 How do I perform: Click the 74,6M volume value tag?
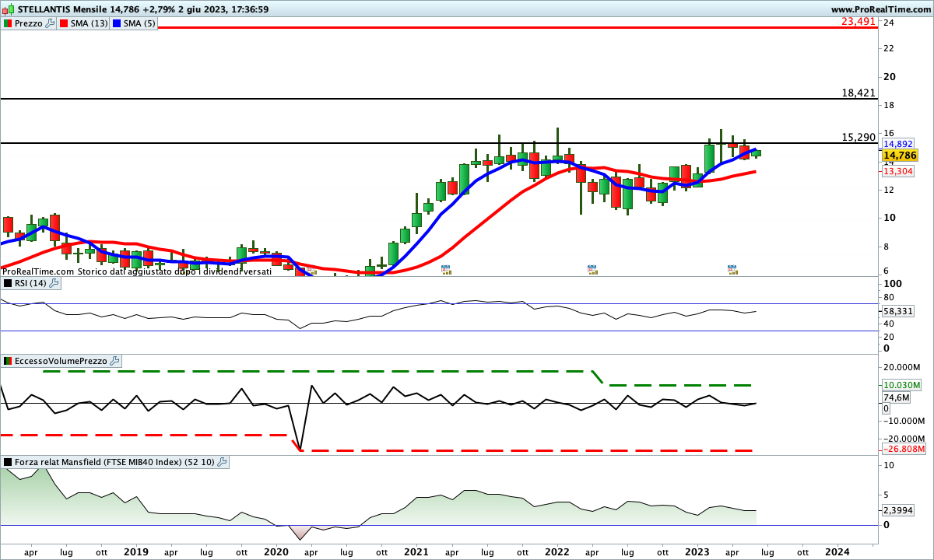[896, 397]
